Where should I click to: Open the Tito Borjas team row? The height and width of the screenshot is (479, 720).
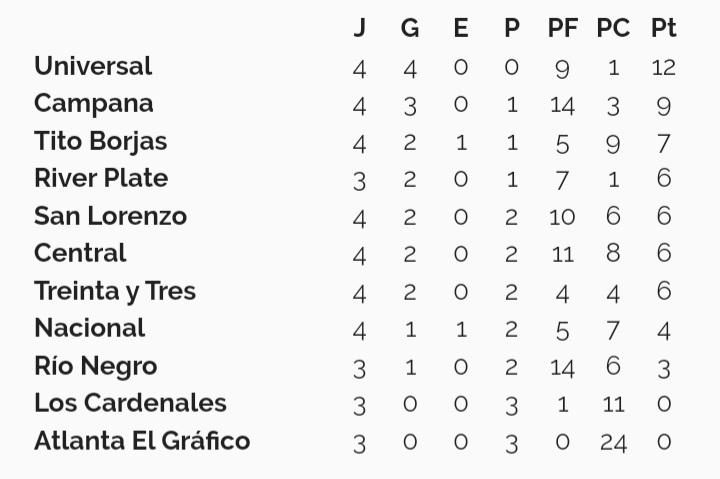355,141
